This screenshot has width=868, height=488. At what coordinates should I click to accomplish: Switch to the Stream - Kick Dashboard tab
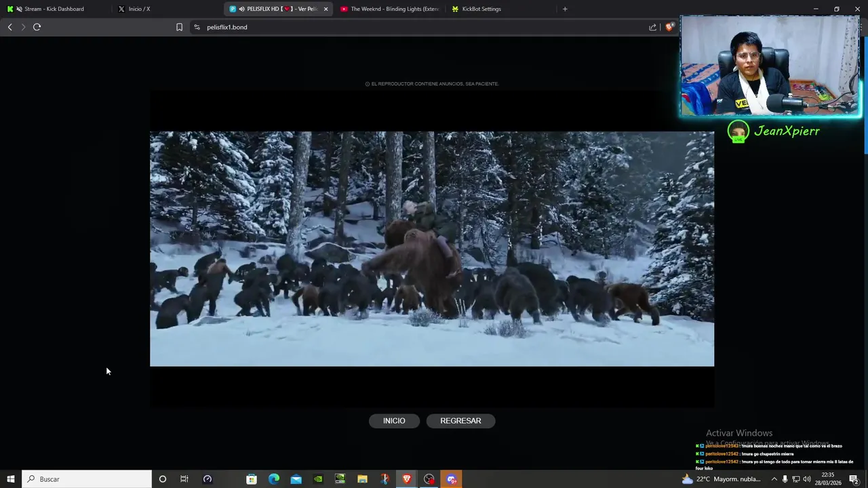click(54, 9)
